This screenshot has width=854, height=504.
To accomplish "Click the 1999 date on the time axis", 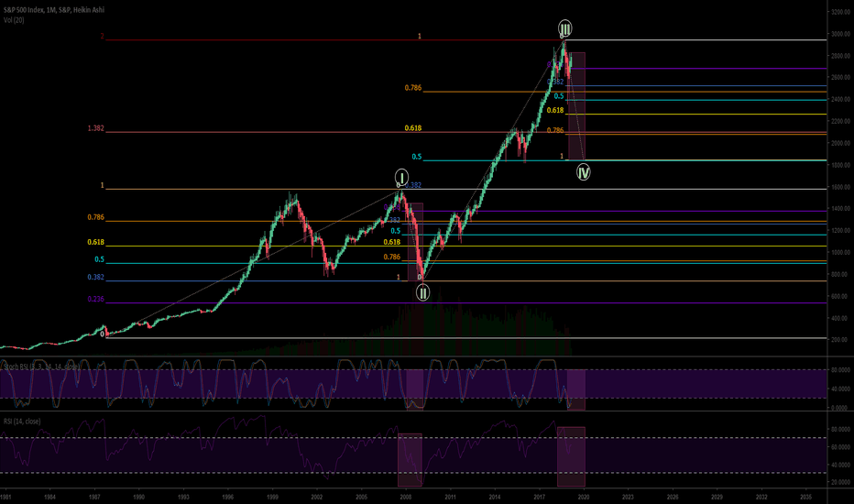I will pos(272,497).
